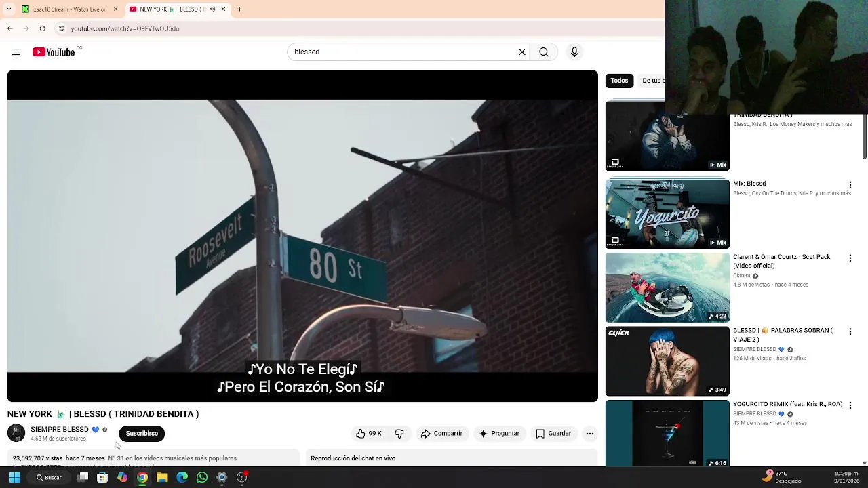
Task: Open more actions three-dot menu under video
Action: [590, 434]
